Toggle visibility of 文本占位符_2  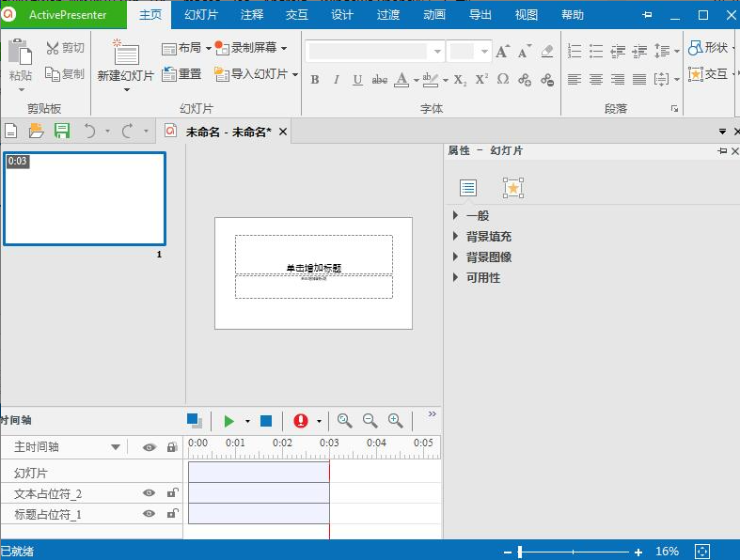(x=150, y=493)
